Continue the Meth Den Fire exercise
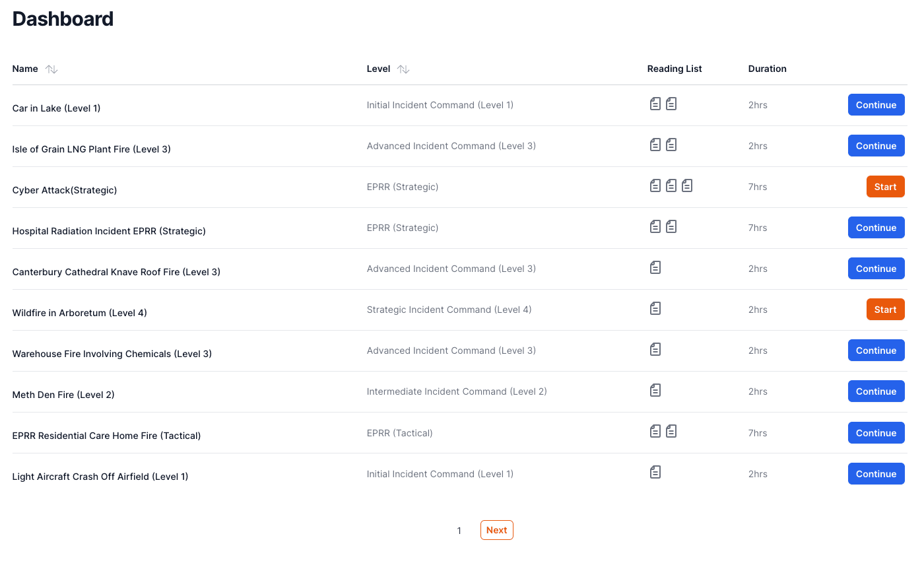The image size is (924, 567). [876, 391]
